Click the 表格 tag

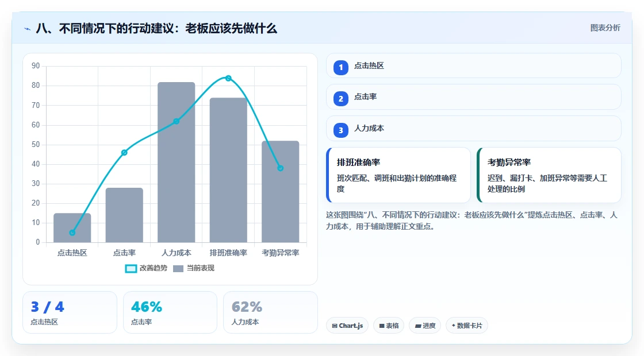pos(389,326)
